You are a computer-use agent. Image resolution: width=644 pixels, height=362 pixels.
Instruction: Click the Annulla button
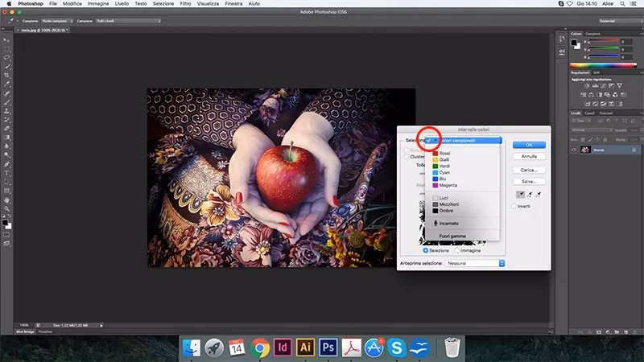click(529, 156)
